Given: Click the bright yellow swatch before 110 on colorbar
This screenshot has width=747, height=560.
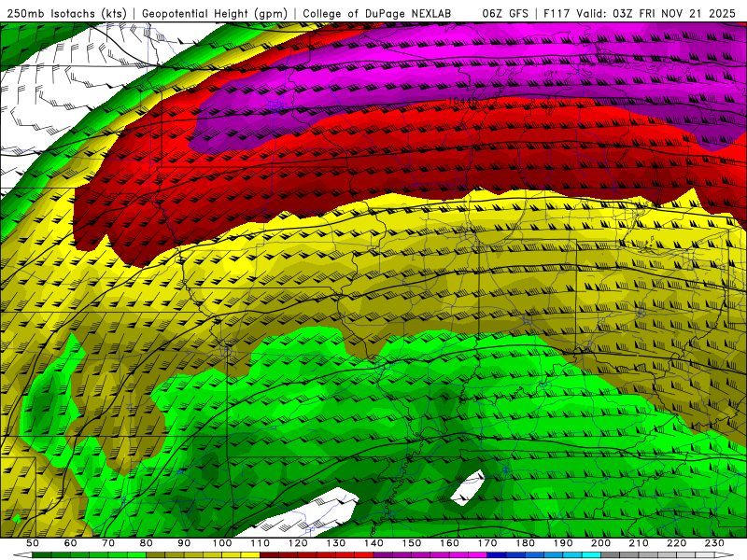Looking at the screenshot, I should tap(250, 555).
